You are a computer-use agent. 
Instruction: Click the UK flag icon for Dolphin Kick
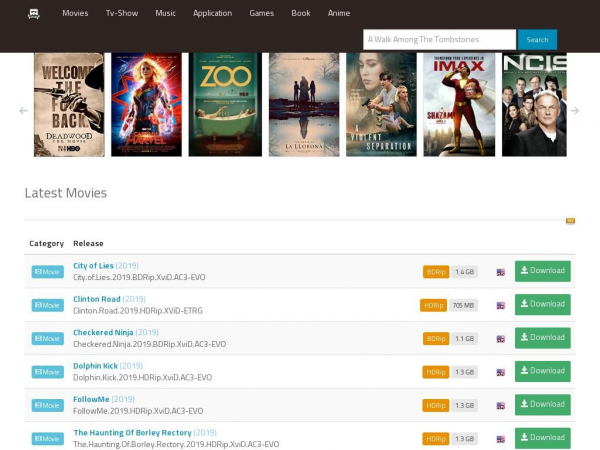(501, 372)
